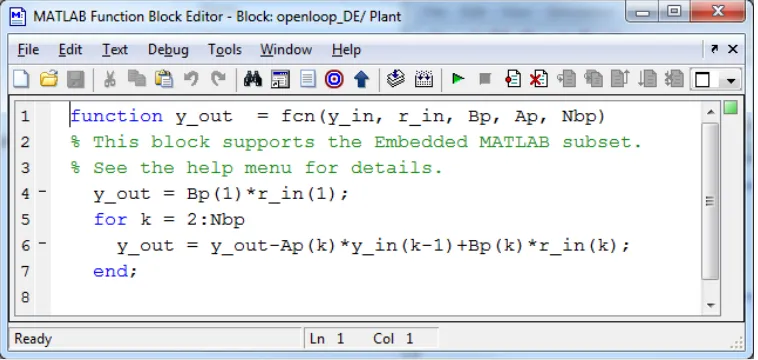Viewport: 758px width, 360px height.
Task: Click the comment 'This block supports the Embedded MATLAB subset.'
Action: pos(367,142)
